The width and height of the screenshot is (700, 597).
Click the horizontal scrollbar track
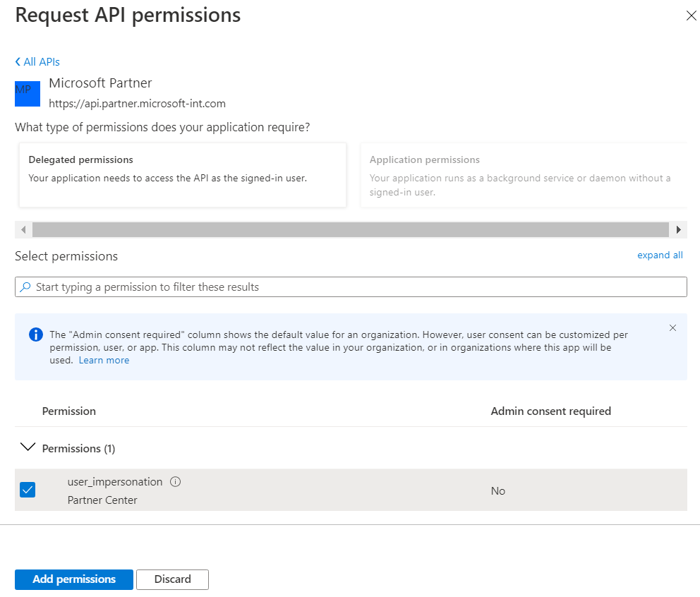(351, 229)
